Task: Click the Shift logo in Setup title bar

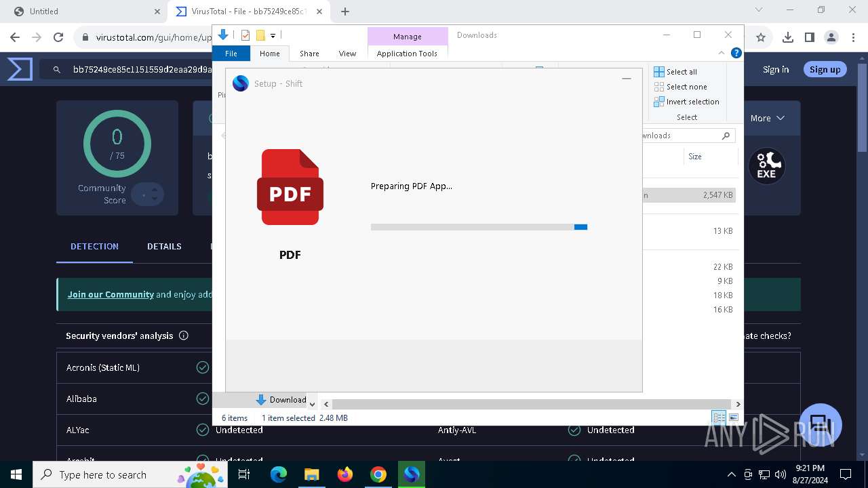Action: 241,83
